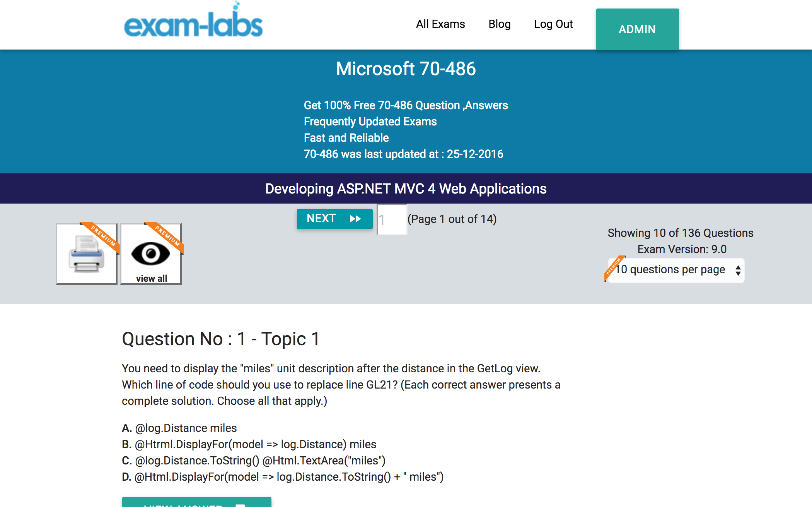Click the Exam Version: 9.0 text
Image resolution: width=812 pixels, height=507 pixels.
[682, 249]
